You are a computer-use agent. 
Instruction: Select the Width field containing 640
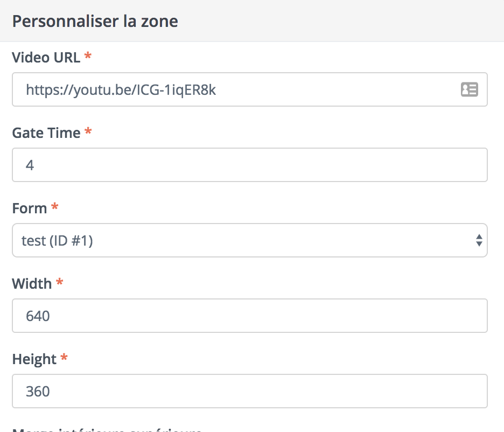[250, 316]
